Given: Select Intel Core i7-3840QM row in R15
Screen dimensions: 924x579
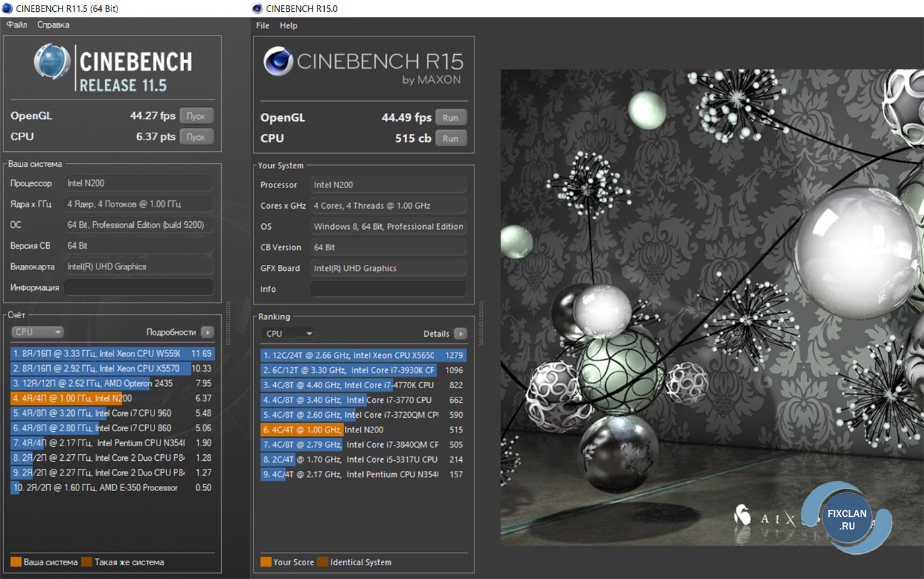Looking at the screenshot, I should pos(364,444).
